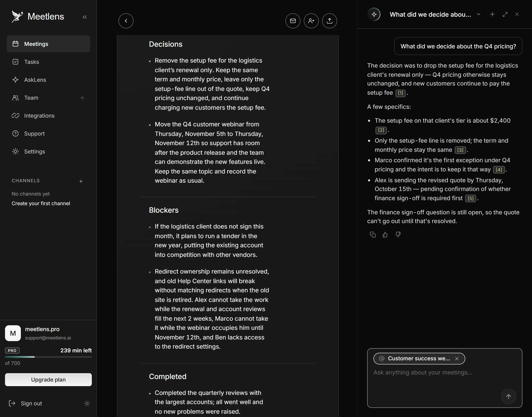
Task: Send the message with the arrow button
Action: pyautogui.click(x=509, y=397)
